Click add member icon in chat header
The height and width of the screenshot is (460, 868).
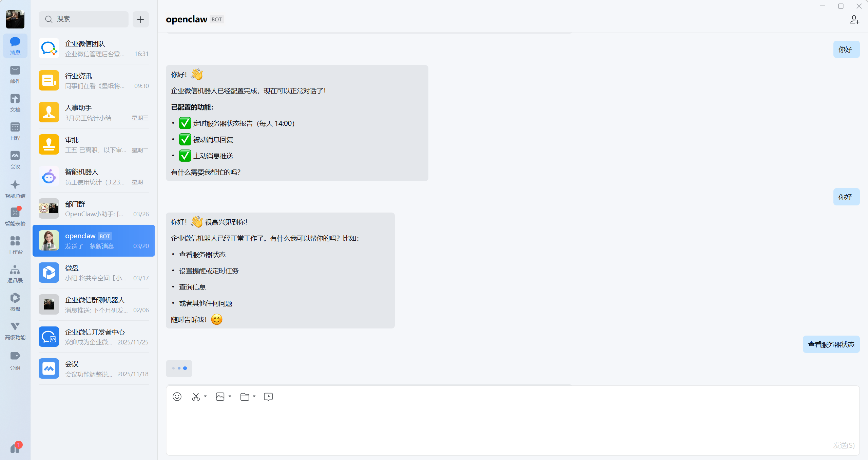[x=854, y=20]
